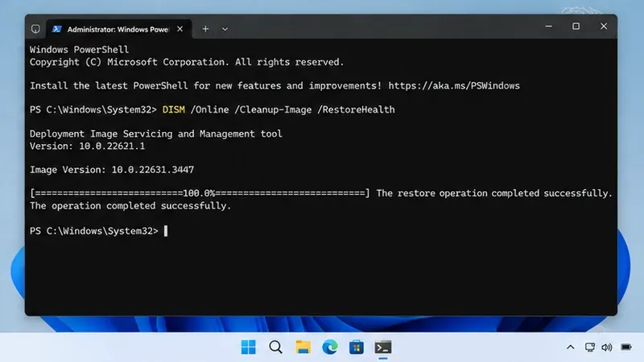Open a new terminal tab

click(205, 29)
